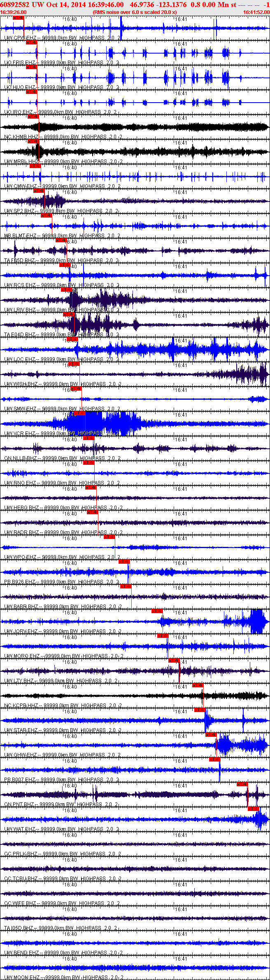Screen dimensions: 270x980
Task: Select the arrival pick on UW WPO trace
Action: coord(109,537)
